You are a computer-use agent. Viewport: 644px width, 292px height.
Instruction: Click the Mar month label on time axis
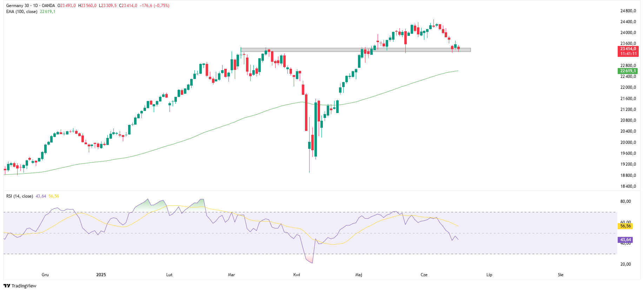tap(232, 275)
